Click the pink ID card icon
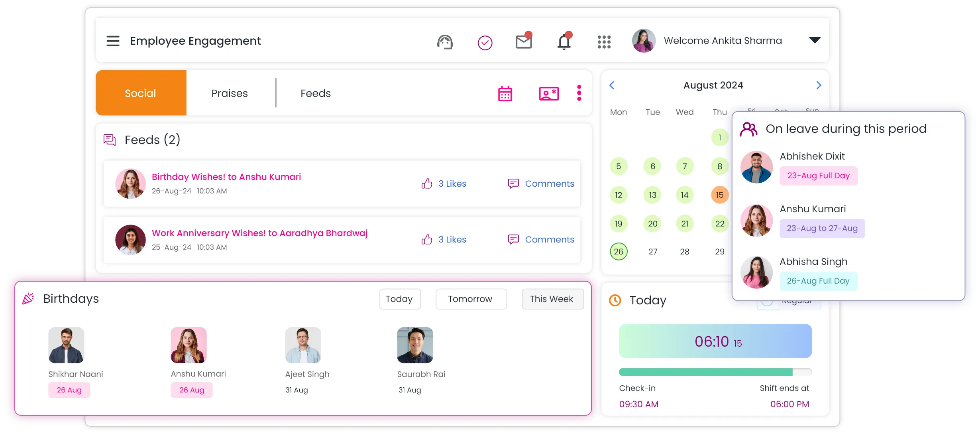The width and height of the screenshot is (980, 434). click(x=548, y=94)
